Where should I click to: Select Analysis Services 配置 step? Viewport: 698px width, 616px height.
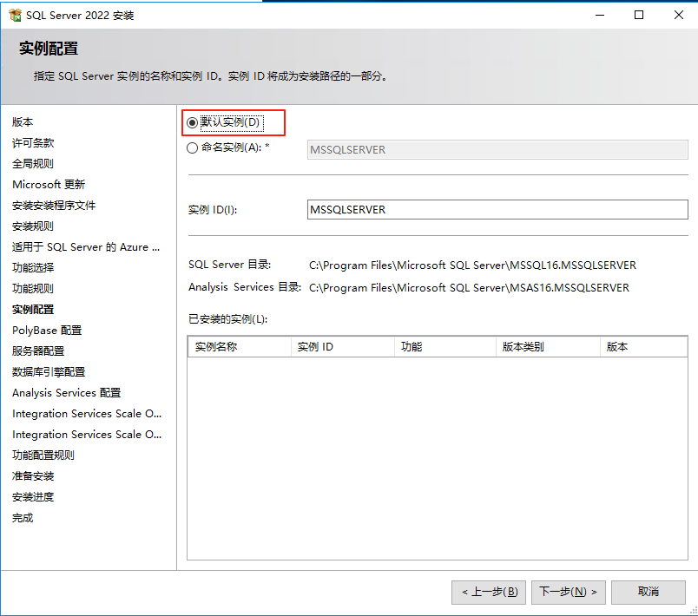(x=66, y=393)
